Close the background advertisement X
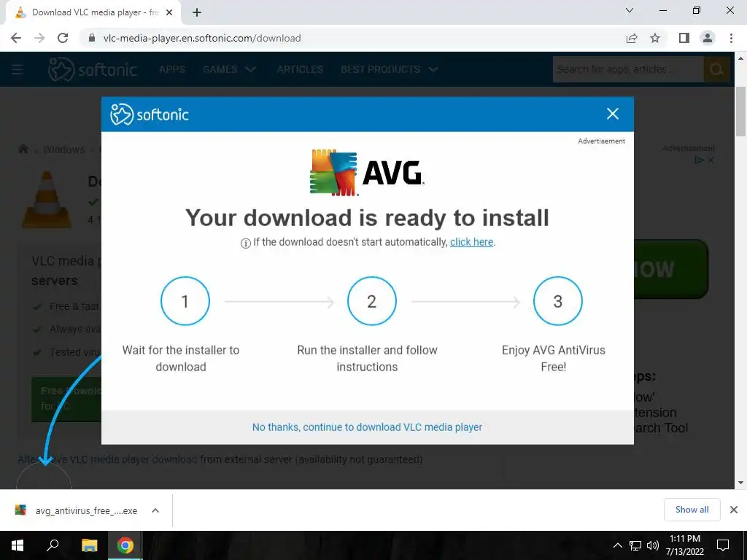This screenshot has height=560, width=747. click(711, 160)
